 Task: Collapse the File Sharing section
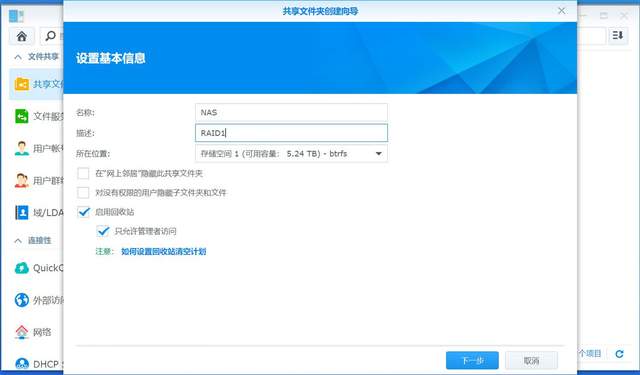[18, 57]
